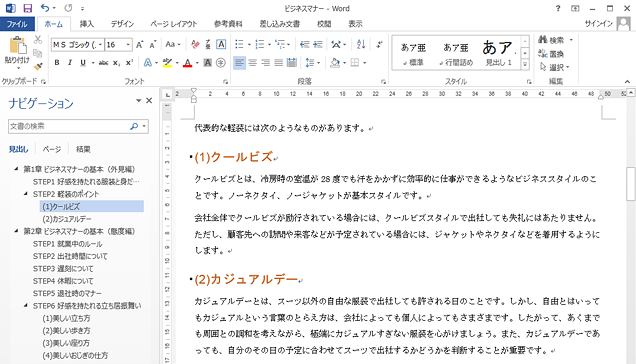Increase font size with grow font icon
The height and width of the screenshot is (364, 636).
[x=140, y=45]
